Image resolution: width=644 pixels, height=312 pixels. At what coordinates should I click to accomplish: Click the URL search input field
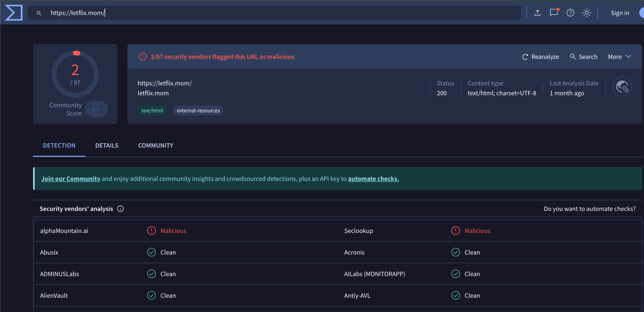pos(274,13)
